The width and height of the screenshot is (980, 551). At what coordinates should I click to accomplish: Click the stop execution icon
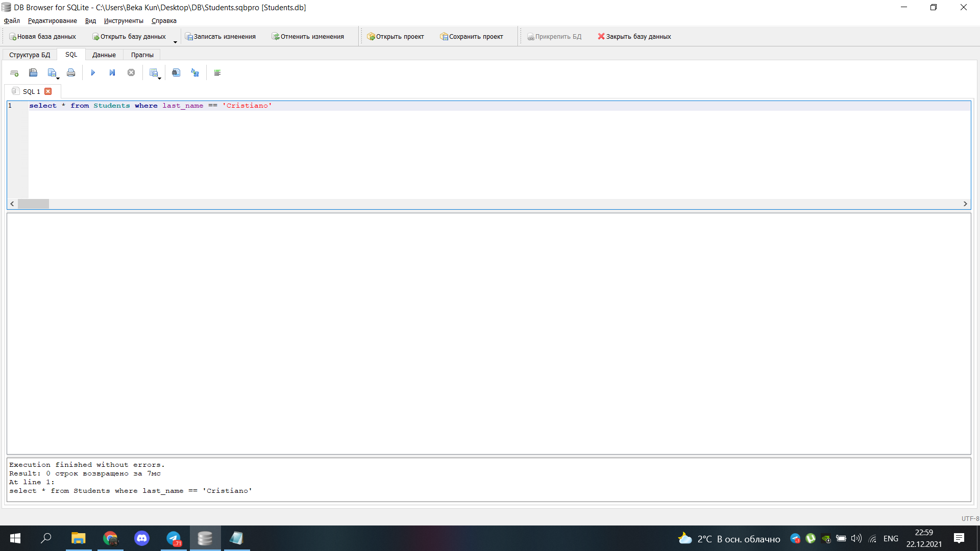tap(131, 73)
